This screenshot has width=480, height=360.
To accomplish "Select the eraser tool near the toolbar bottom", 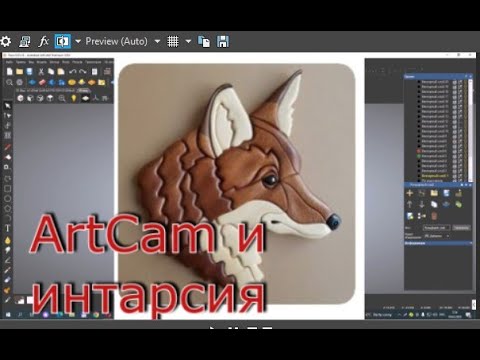I will [x=7, y=280].
